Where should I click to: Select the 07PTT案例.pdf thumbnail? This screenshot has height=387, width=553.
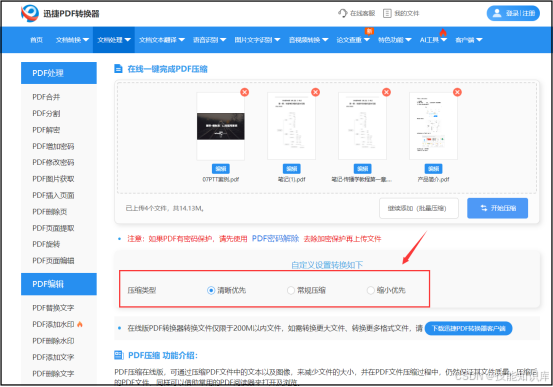(x=221, y=126)
